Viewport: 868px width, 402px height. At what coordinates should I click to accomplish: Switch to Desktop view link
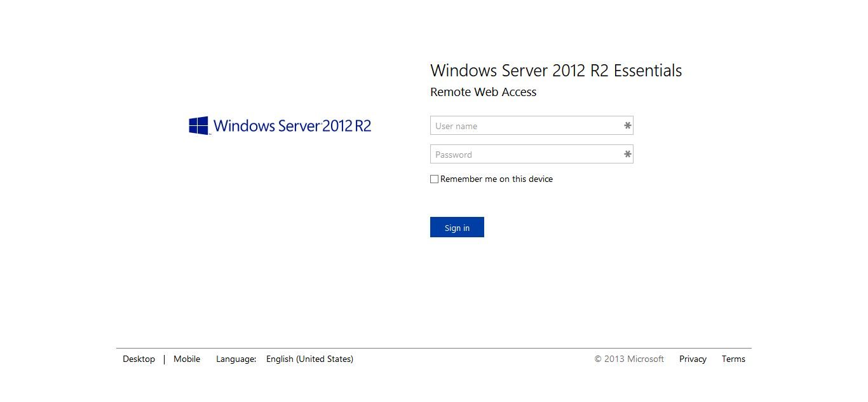coord(139,359)
